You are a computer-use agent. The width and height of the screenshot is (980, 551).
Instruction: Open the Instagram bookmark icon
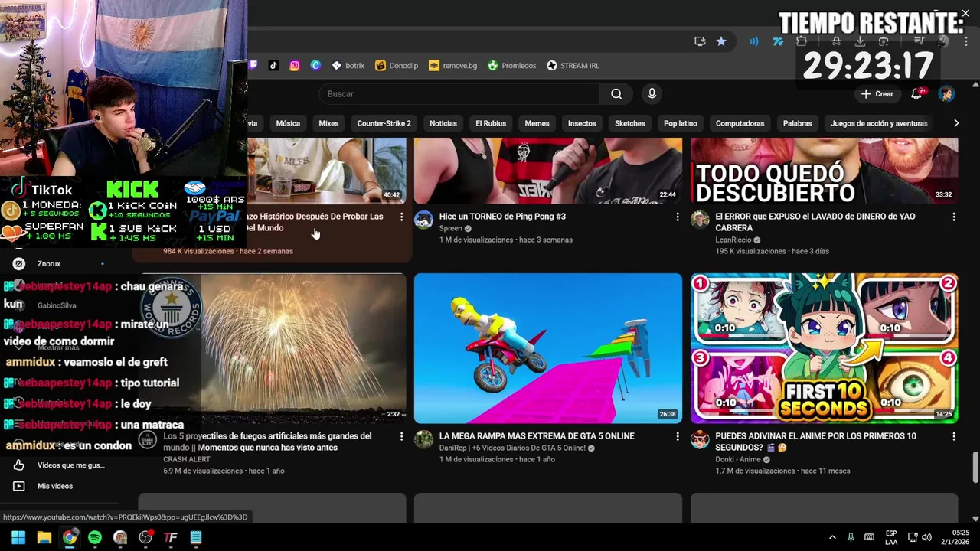294,65
